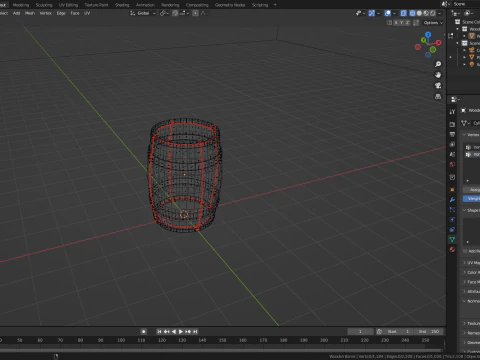Image resolution: width=480 pixels, height=360 pixels.
Task: Switch to the Modeling workspace tab
Action: pos(21,5)
